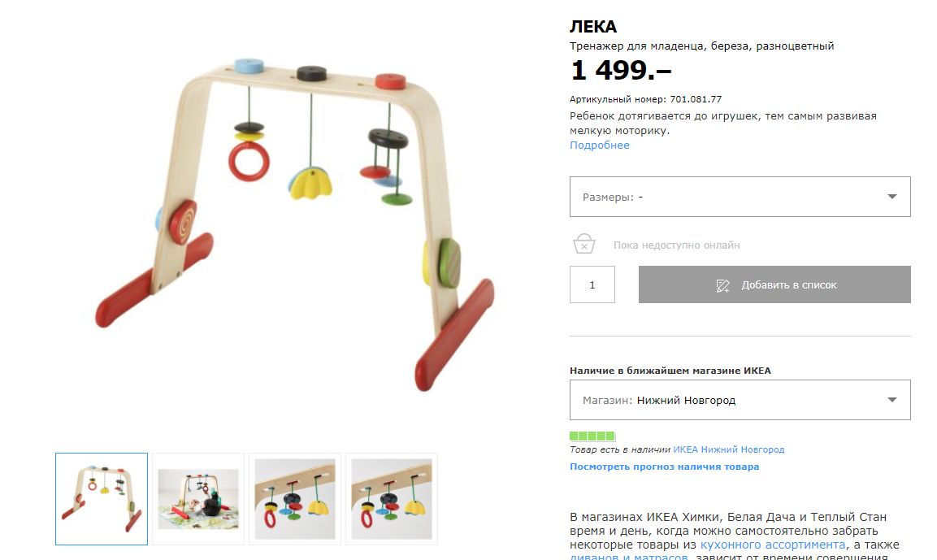937x560 pixels.
Task: Open the диванов и матрасов link
Action: coord(629,557)
